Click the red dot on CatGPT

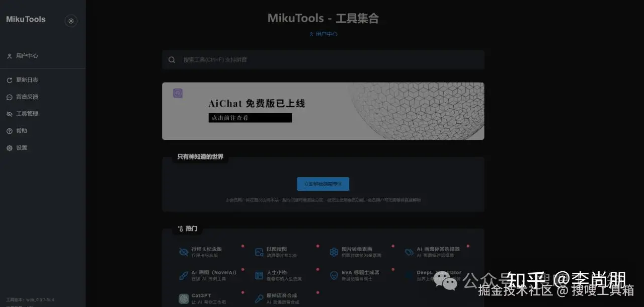(x=243, y=292)
